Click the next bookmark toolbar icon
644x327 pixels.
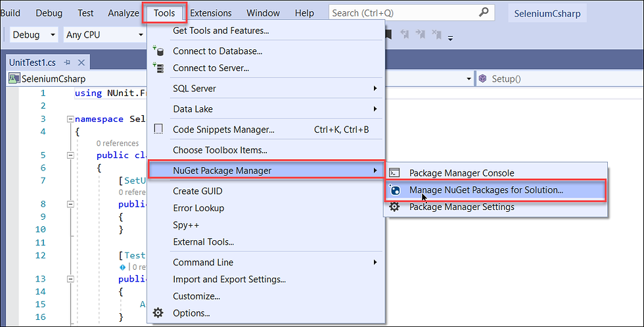pos(421,35)
